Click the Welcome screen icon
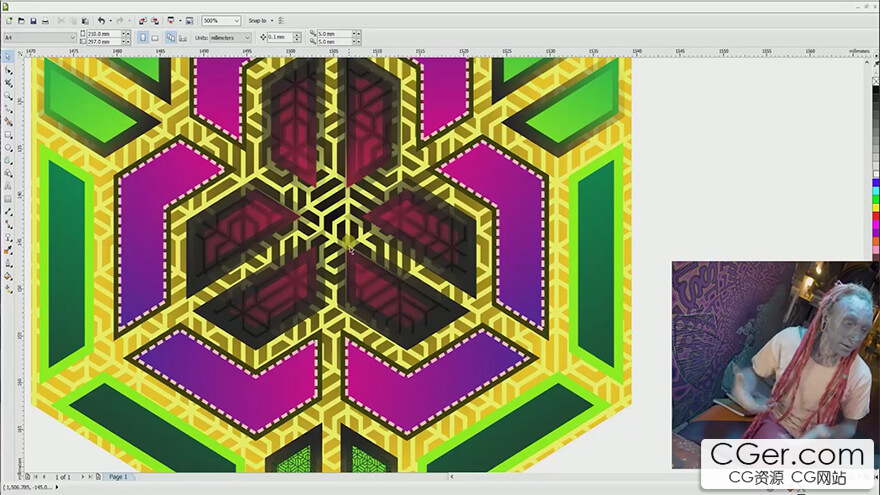 click(x=190, y=21)
